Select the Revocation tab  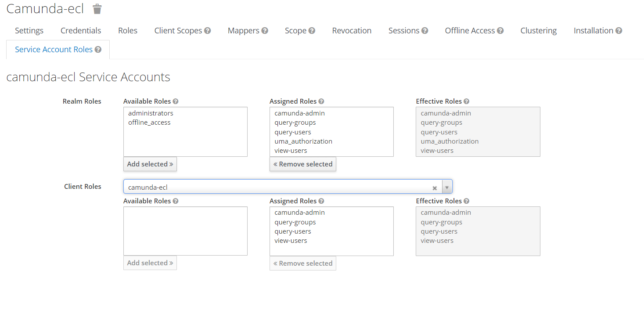click(x=351, y=30)
